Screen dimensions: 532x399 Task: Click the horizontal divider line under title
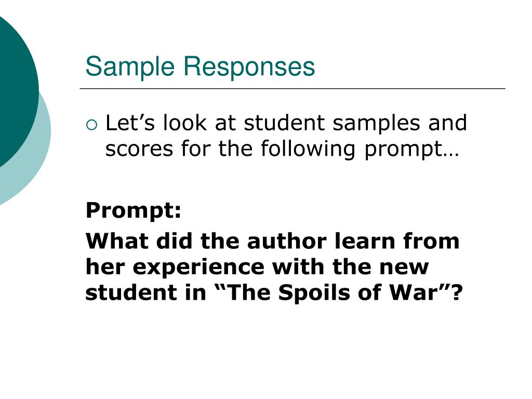tap(292, 88)
